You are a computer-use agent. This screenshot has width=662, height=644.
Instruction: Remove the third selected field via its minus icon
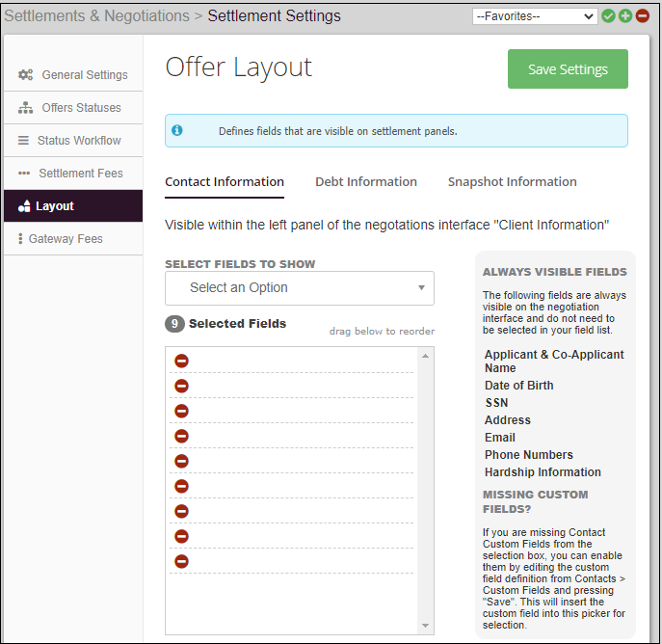[181, 411]
